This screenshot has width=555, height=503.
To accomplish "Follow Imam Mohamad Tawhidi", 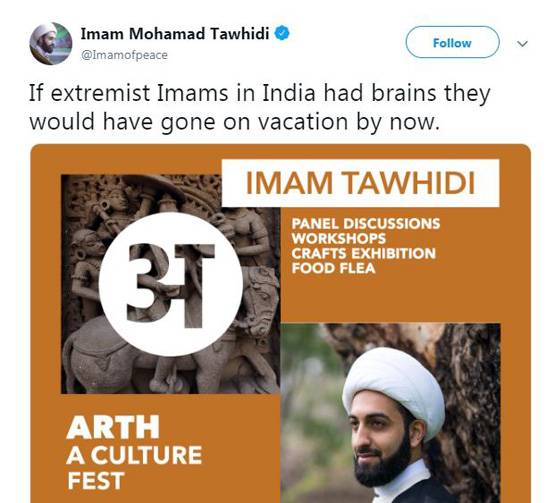I will tap(452, 42).
